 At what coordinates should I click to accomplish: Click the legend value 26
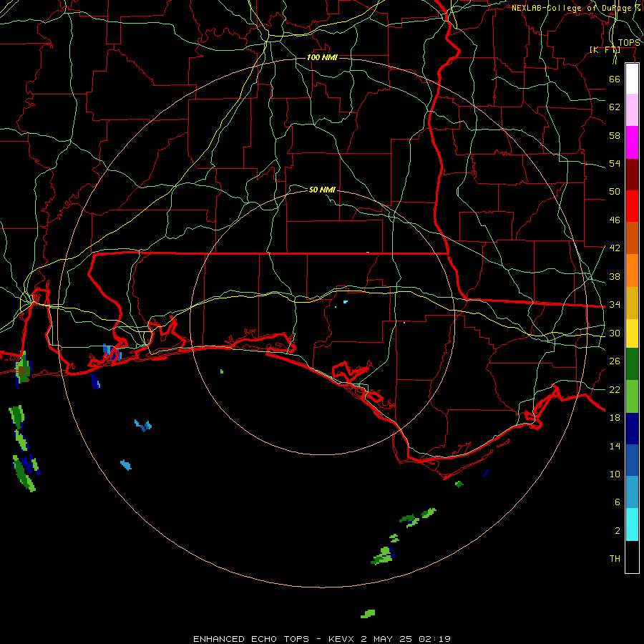click(615, 361)
